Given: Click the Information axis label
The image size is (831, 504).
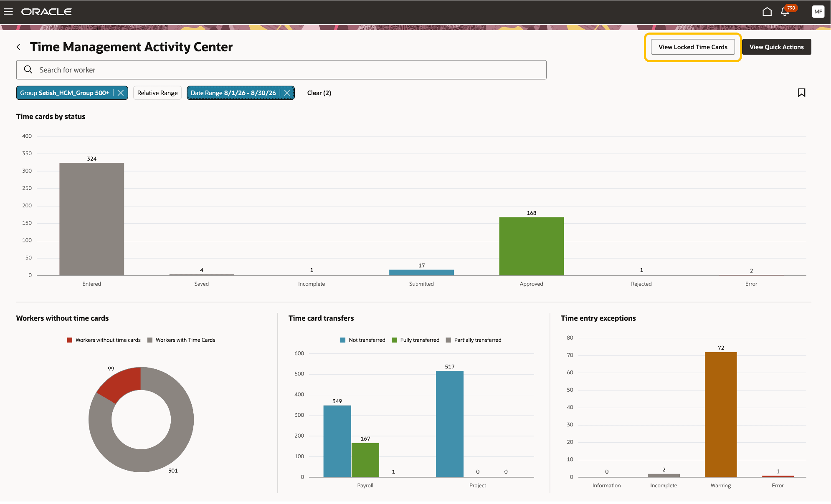Looking at the screenshot, I should pyautogui.click(x=607, y=485).
